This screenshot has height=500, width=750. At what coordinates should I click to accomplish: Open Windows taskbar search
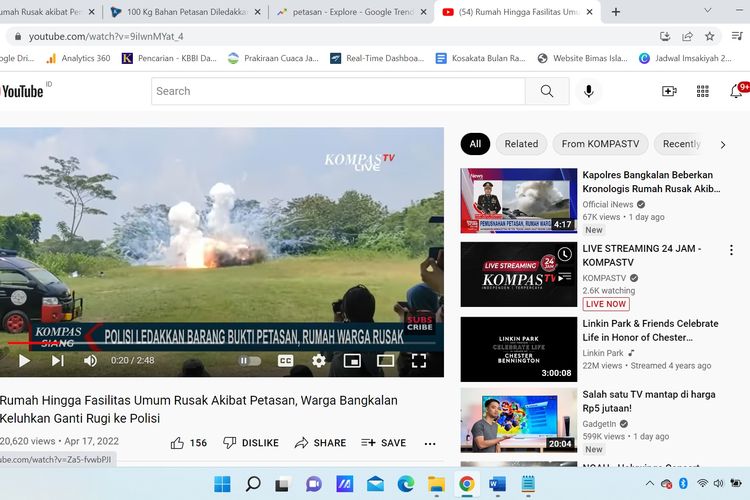coord(253,484)
